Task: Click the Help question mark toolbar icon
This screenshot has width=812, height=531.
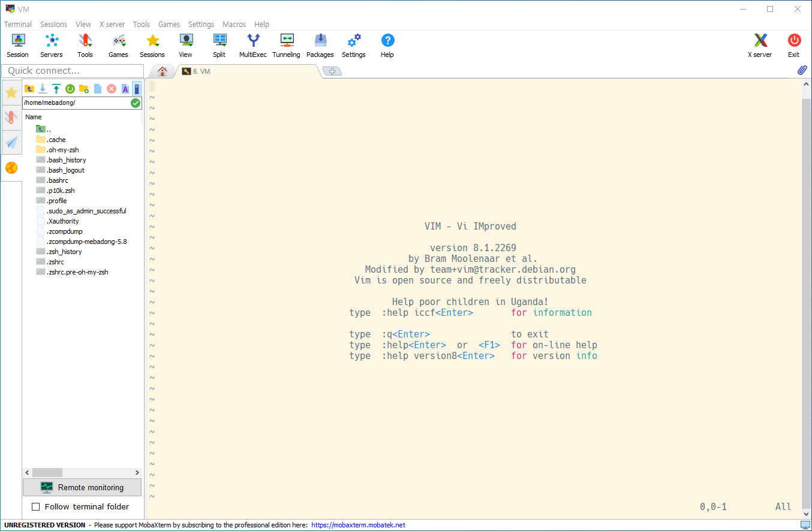Action: (387, 46)
